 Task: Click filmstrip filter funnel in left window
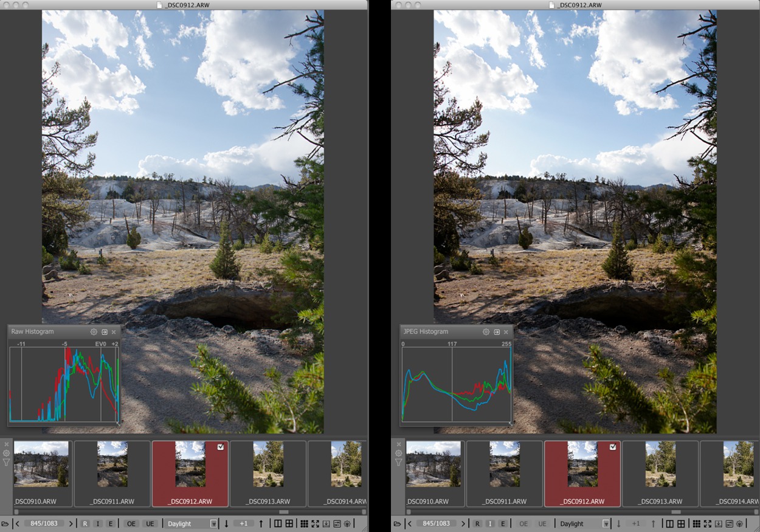click(x=6, y=463)
